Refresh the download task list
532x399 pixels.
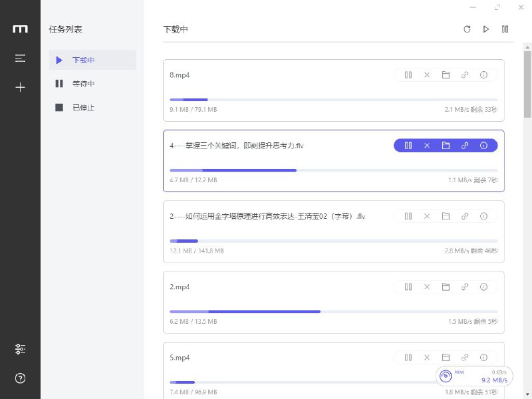(x=467, y=29)
